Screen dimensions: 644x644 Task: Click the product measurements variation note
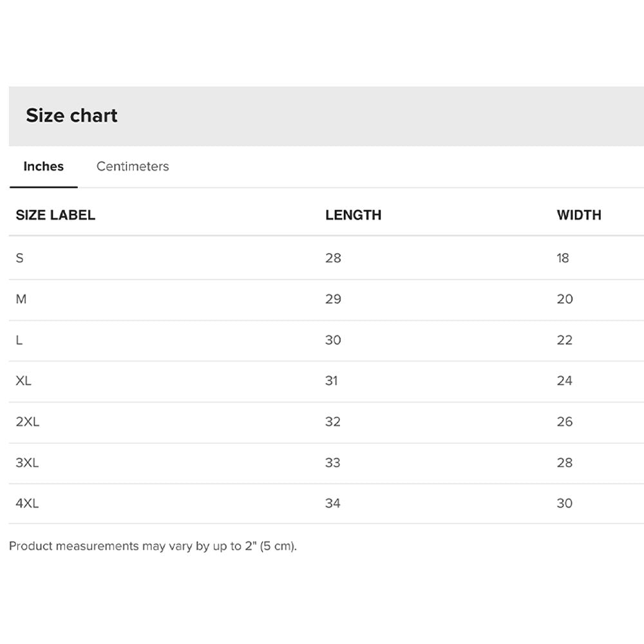[x=153, y=546]
